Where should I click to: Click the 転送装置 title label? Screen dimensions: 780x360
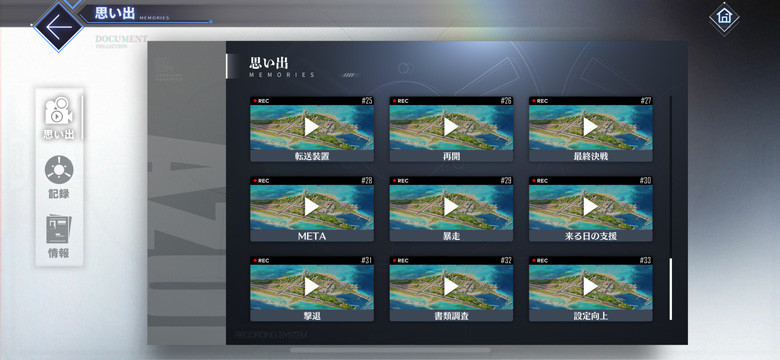click(x=312, y=156)
